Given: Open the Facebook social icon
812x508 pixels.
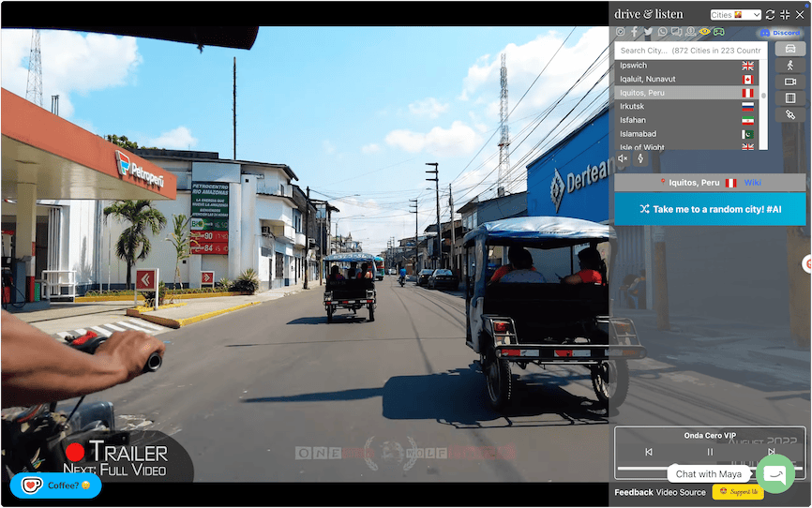Looking at the screenshot, I should 635,32.
